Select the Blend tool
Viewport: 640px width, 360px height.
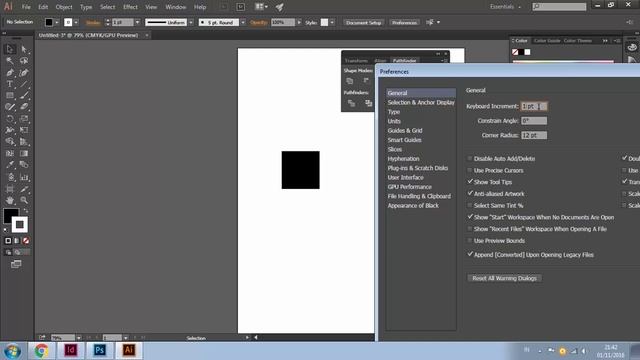(24, 165)
